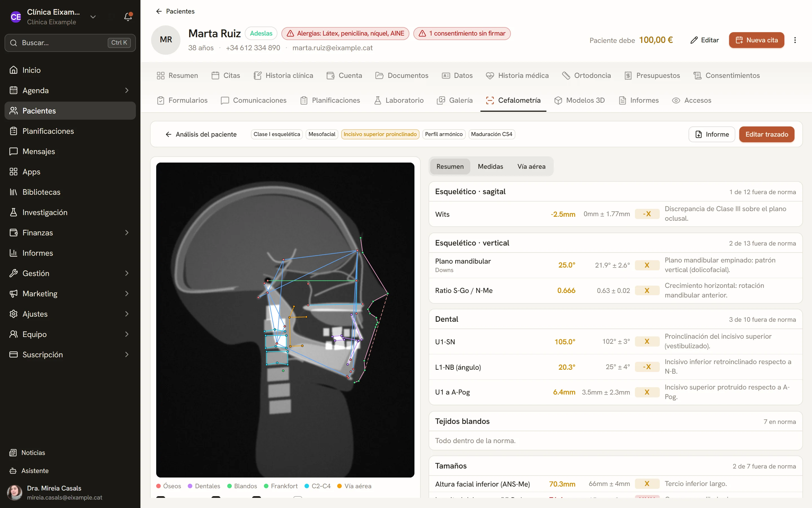Click the Bibliotecas library icon
The height and width of the screenshot is (508, 812).
14,192
